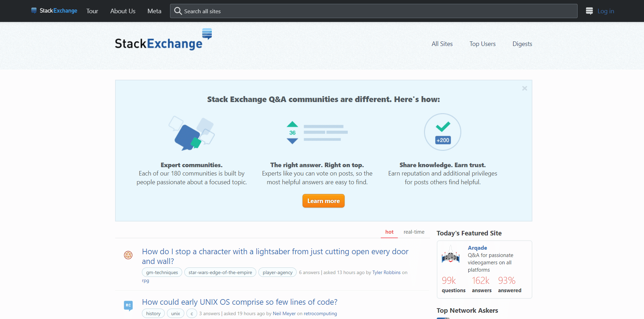Click the '3 answers' text on UNIX question

(x=210, y=313)
